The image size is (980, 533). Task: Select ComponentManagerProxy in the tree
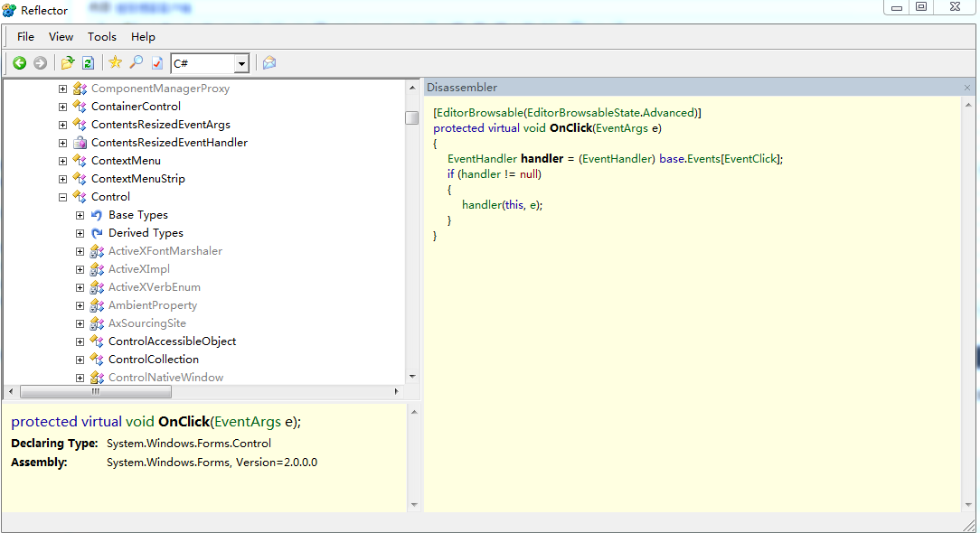point(160,89)
